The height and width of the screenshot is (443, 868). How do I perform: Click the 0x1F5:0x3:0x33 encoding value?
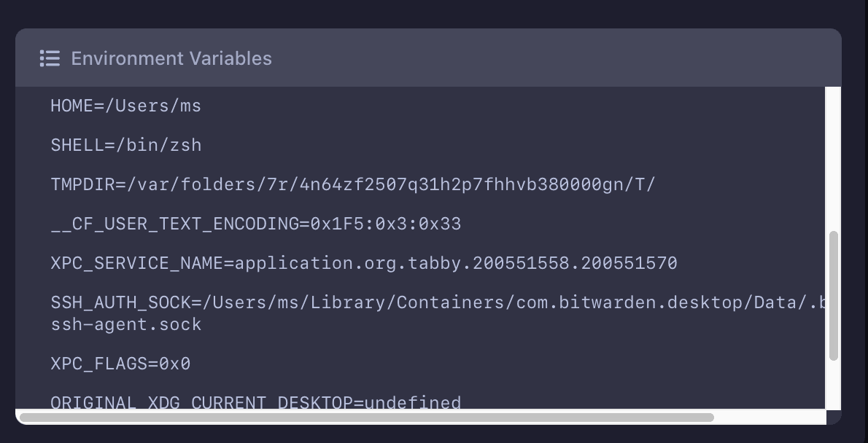click(386, 224)
